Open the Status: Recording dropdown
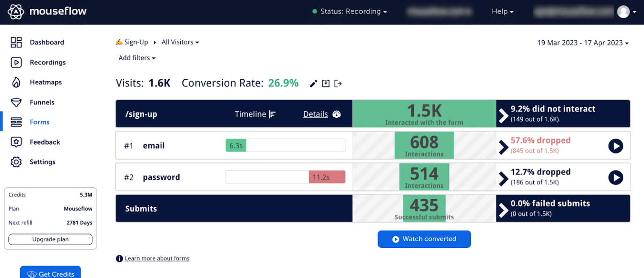 pos(350,12)
